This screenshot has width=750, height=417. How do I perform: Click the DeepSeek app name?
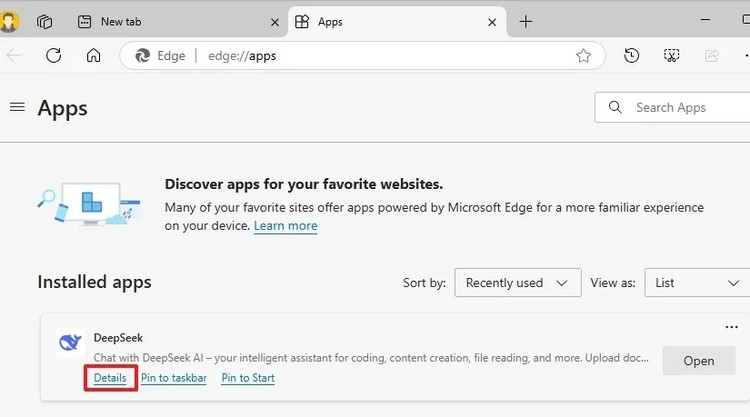pyautogui.click(x=118, y=338)
